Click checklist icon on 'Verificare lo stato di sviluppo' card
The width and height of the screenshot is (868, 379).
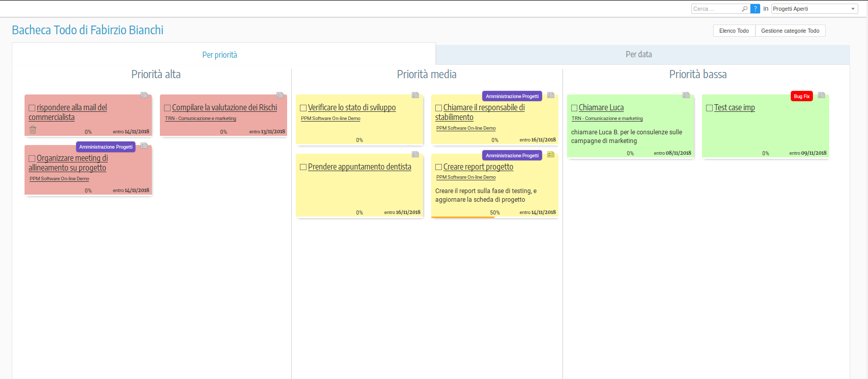415,95
